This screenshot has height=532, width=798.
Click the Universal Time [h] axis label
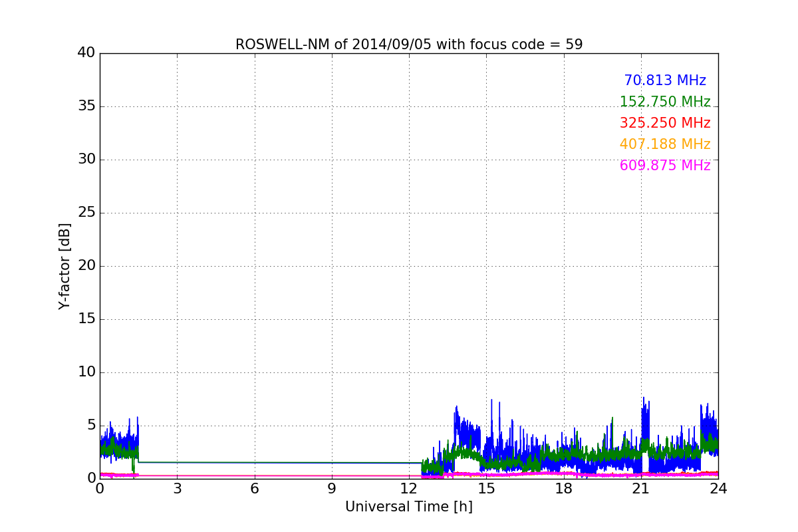pos(409,507)
